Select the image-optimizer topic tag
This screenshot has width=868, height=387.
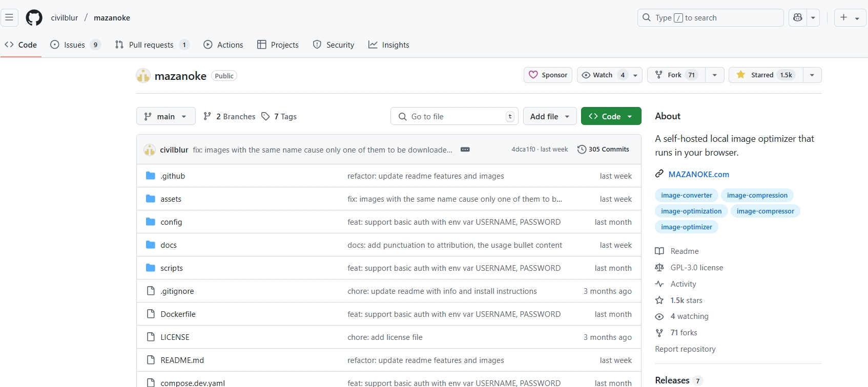coord(687,227)
